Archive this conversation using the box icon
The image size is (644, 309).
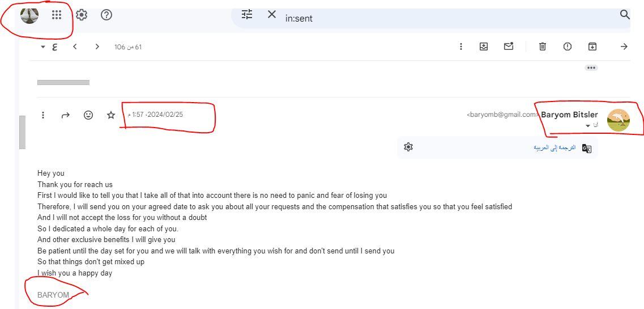592,46
